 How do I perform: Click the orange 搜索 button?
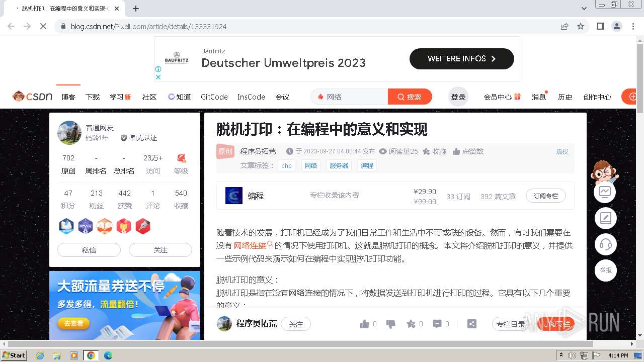[410, 97]
